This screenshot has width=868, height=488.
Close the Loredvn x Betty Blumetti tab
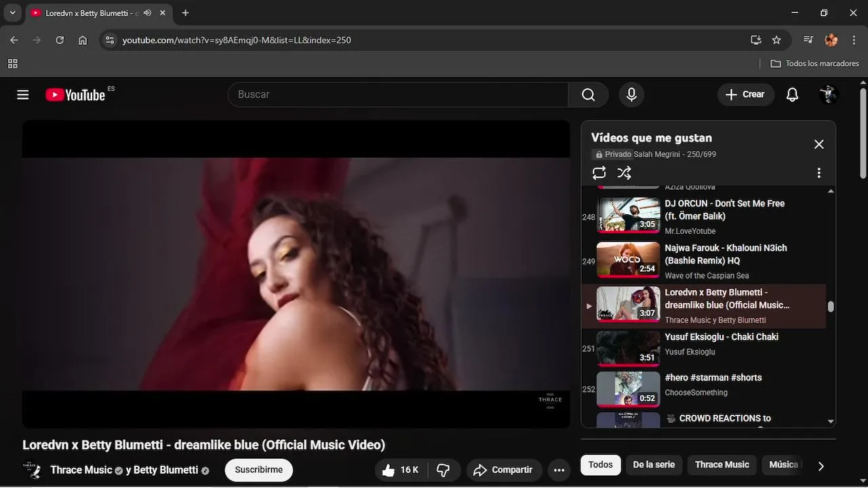point(163,13)
